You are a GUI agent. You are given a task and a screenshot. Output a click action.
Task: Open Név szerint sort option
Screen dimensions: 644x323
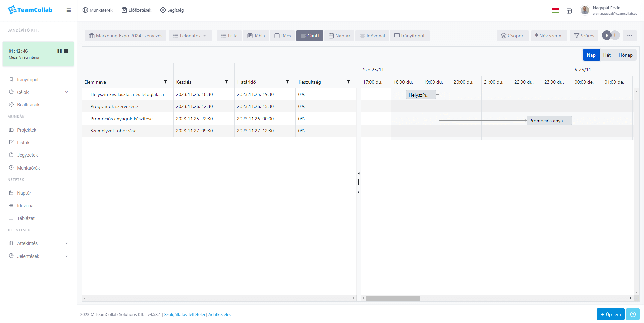coord(549,36)
